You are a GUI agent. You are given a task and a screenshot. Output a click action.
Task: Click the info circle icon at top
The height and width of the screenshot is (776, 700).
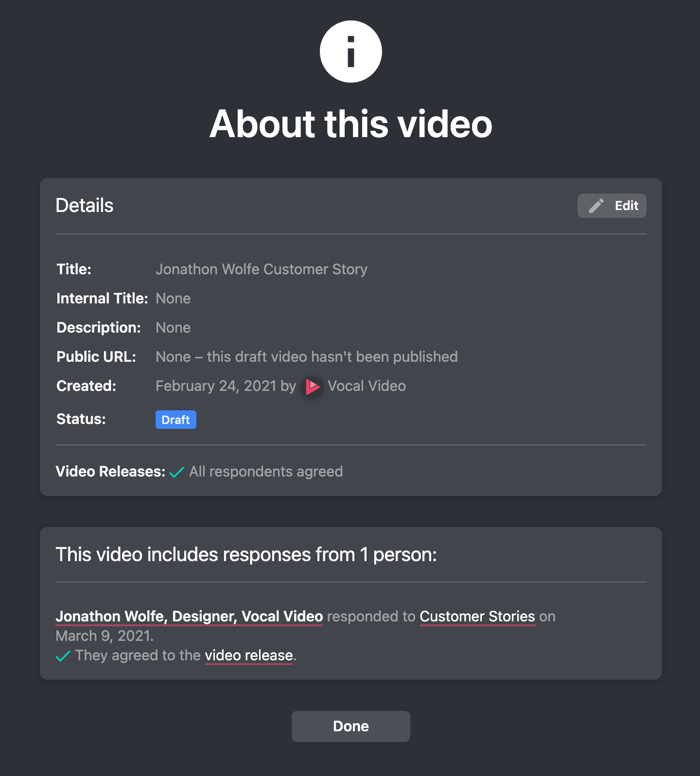click(x=350, y=52)
